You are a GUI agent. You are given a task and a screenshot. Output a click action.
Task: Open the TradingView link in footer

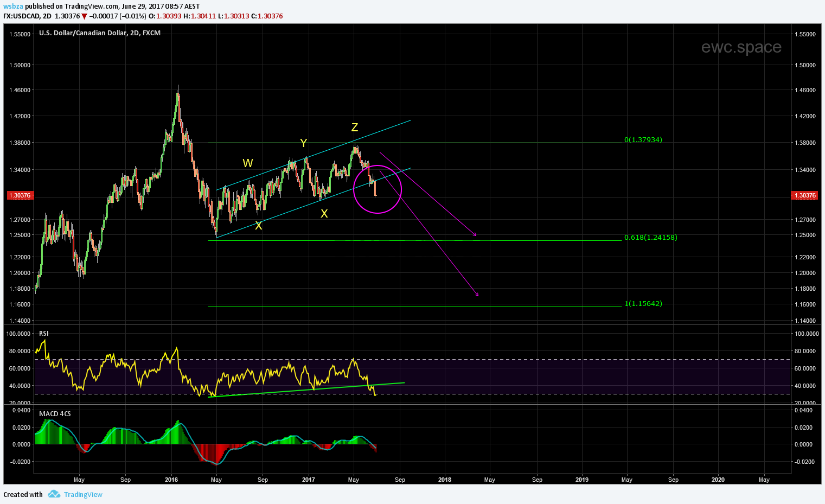click(83, 494)
